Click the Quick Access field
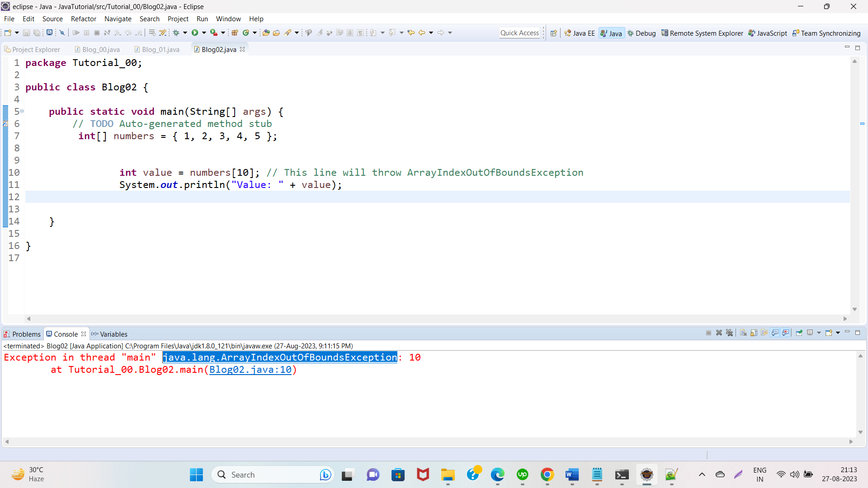 tap(519, 33)
